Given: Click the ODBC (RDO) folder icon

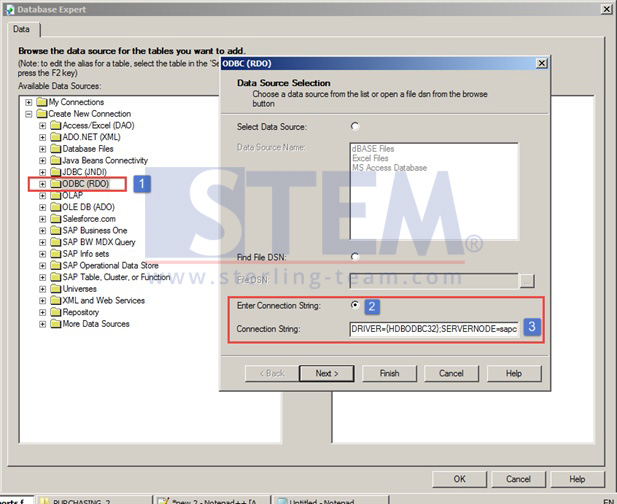Looking at the screenshot, I should [x=56, y=184].
